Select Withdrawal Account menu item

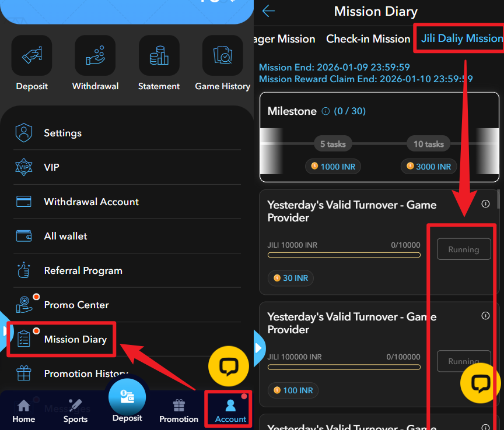(x=91, y=202)
